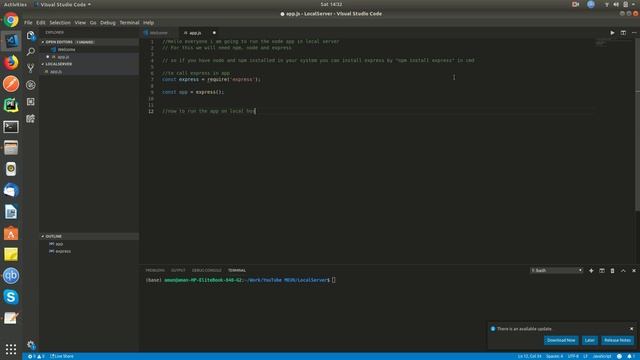Open the Edit menu

point(41,23)
